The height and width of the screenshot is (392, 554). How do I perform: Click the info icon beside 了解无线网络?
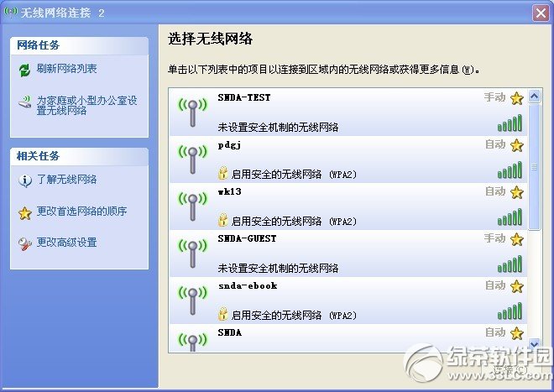click(25, 180)
